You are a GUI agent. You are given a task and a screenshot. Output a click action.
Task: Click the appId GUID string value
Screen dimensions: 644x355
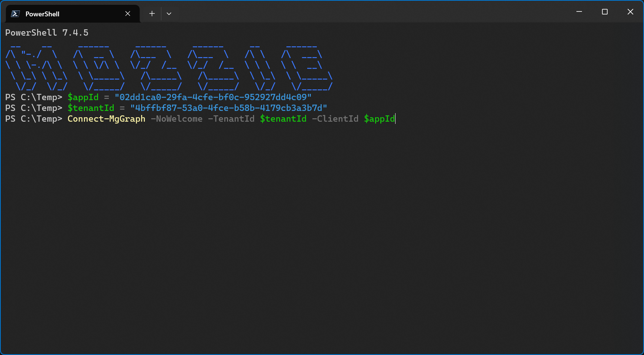coord(213,97)
